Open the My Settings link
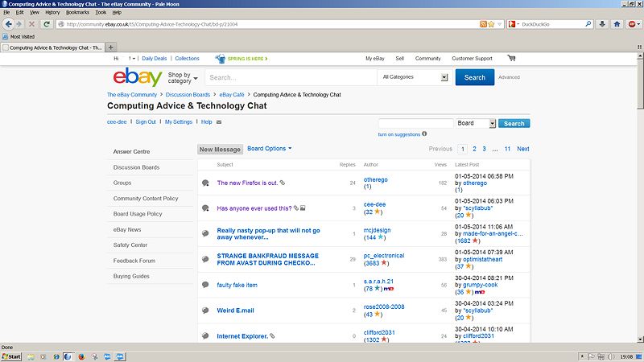This screenshot has width=644, height=362. tap(178, 122)
